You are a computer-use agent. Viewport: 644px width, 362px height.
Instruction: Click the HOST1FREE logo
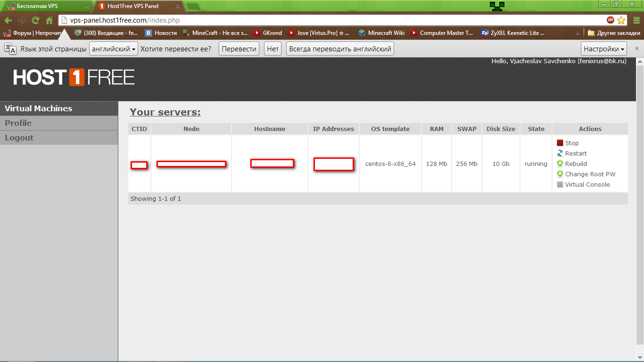point(74,77)
